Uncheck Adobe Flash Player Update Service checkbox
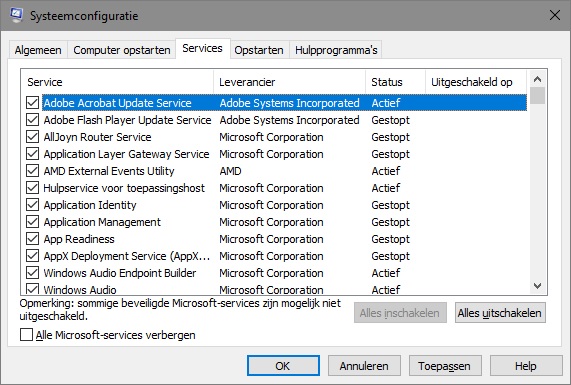 [x=32, y=120]
